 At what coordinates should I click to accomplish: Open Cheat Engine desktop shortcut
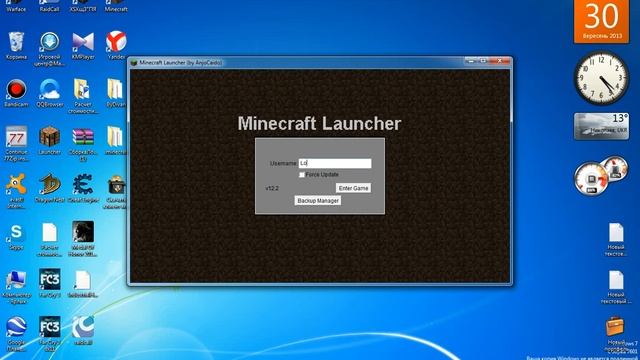click(83, 184)
